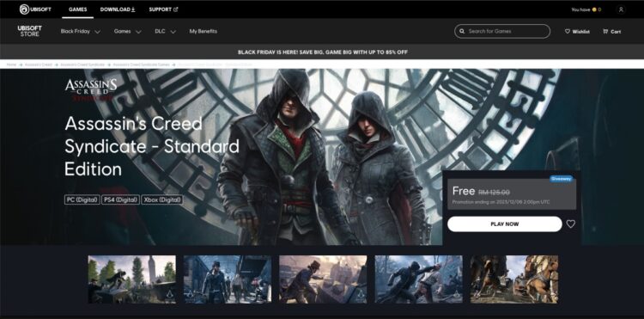Open fifth thumbnail with horse carriage
Screen dimensions: 644x319
click(514, 279)
